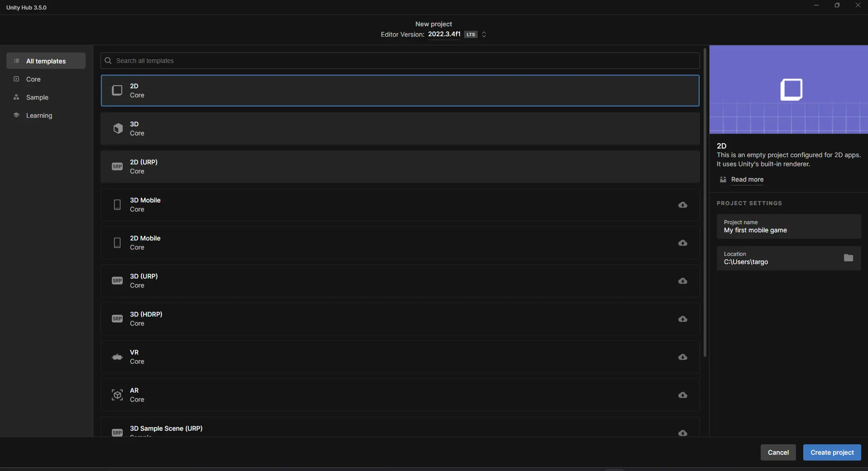868x471 pixels.
Task: Edit the Project name field
Action: click(789, 226)
